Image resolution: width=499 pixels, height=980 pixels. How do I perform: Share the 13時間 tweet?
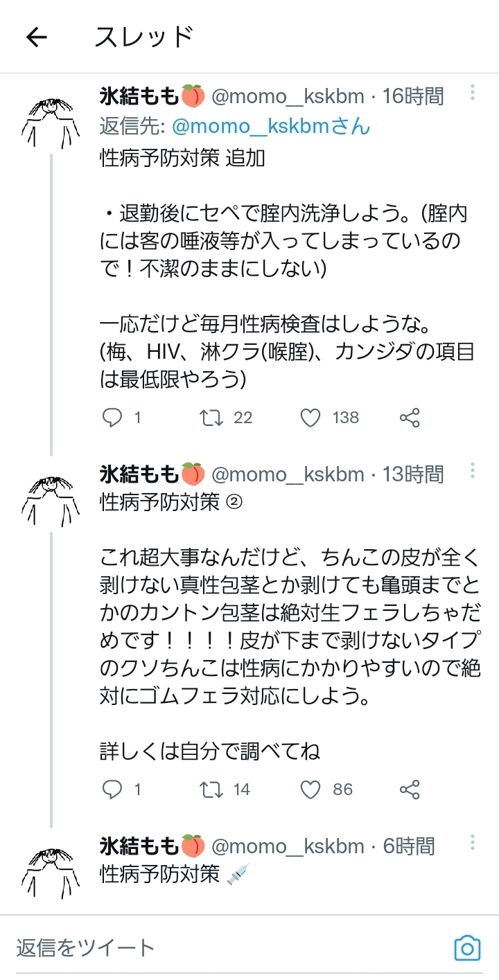pos(410,790)
